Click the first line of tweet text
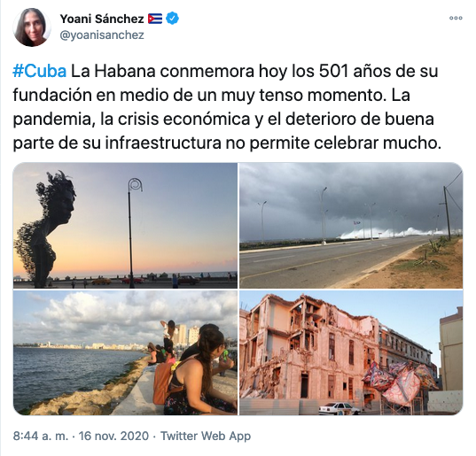The width and height of the screenshot is (476, 456). tap(225, 71)
